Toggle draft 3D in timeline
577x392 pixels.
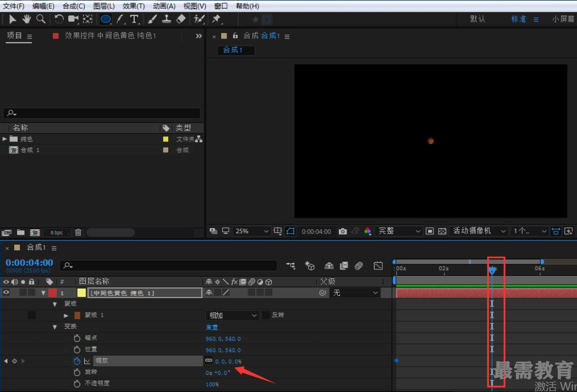(310, 266)
